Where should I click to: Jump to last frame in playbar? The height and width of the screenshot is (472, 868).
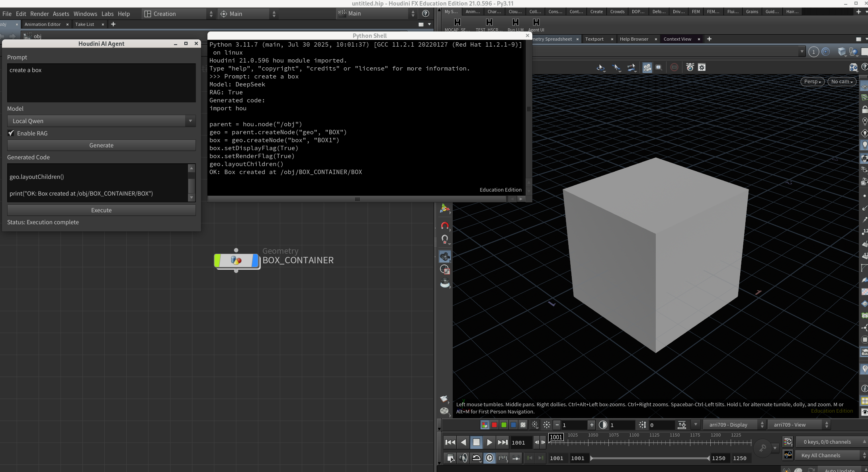[x=503, y=442]
